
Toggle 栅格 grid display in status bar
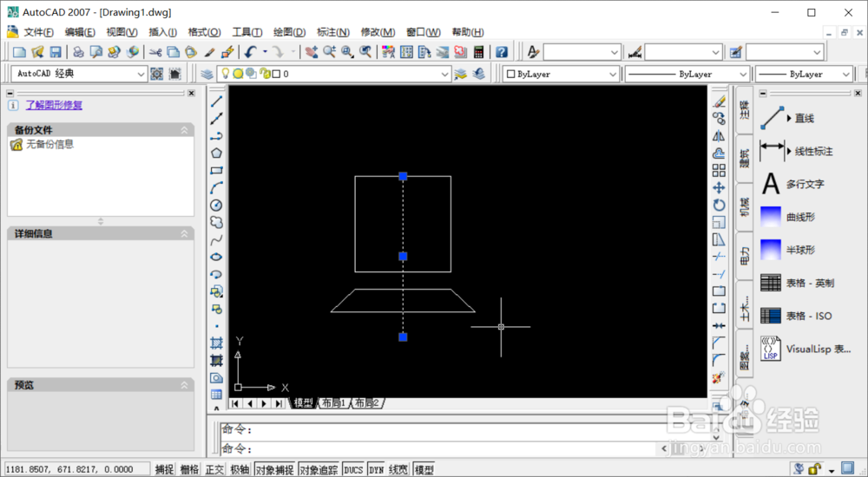coord(189,470)
